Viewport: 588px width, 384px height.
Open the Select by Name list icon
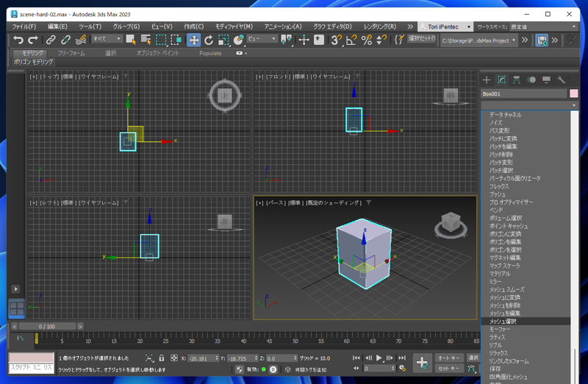click(x=146, y=40)
